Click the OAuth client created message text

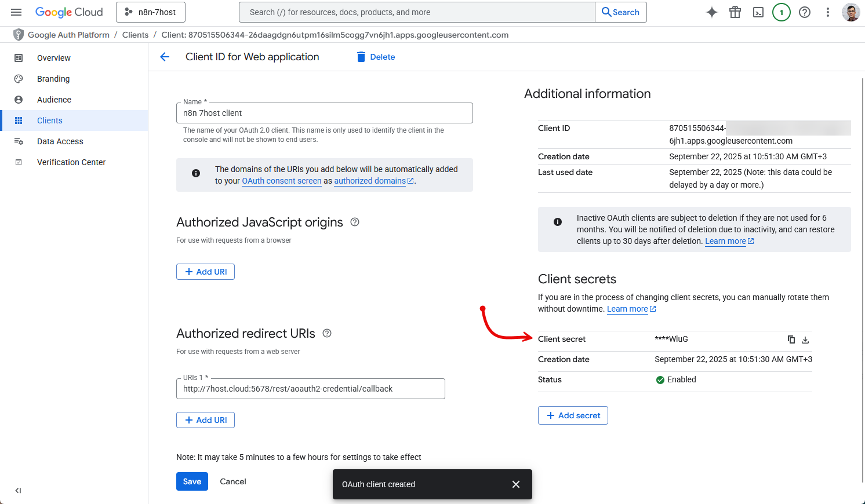[x=379, y=484]
